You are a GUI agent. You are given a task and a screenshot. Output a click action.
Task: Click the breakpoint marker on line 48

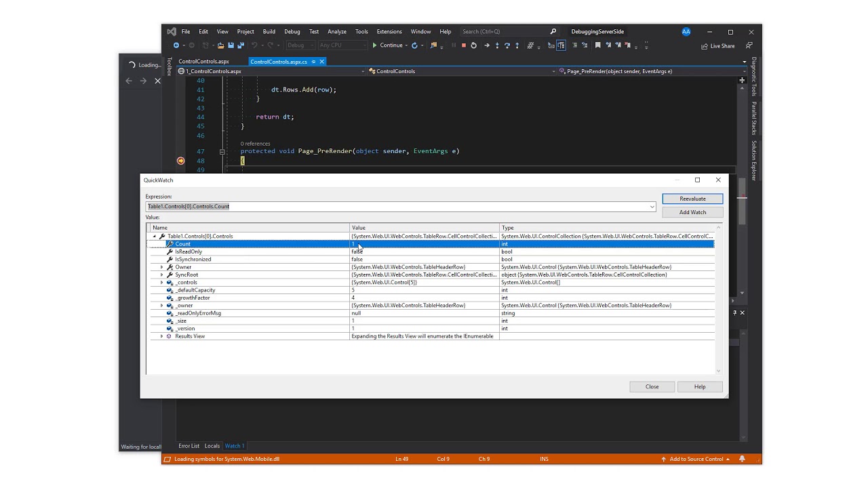tap(180, 161)
